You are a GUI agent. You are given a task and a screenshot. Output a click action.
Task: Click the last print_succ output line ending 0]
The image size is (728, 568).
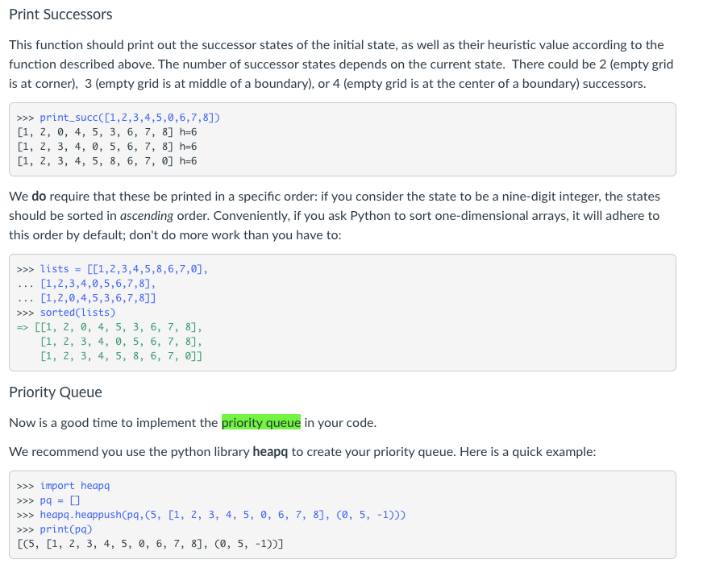[106, 161]
